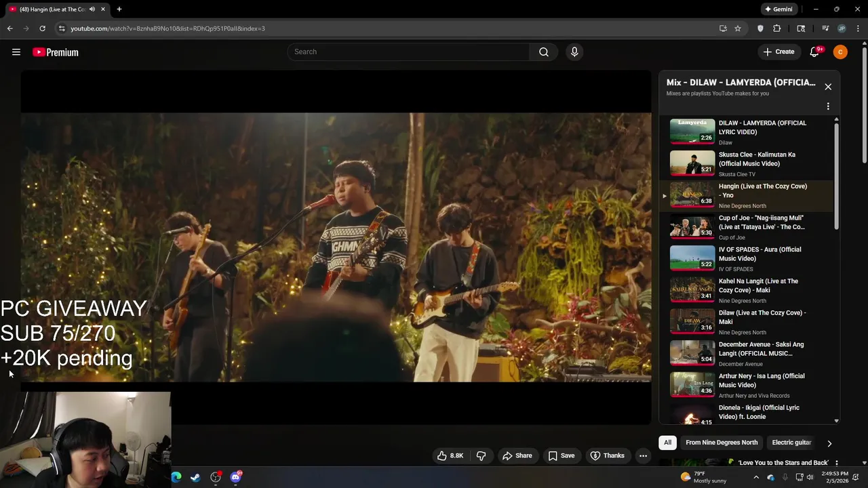868x488 pixels.
Task: Open the Hangin browser tab
Action: [x=56, y=9]
